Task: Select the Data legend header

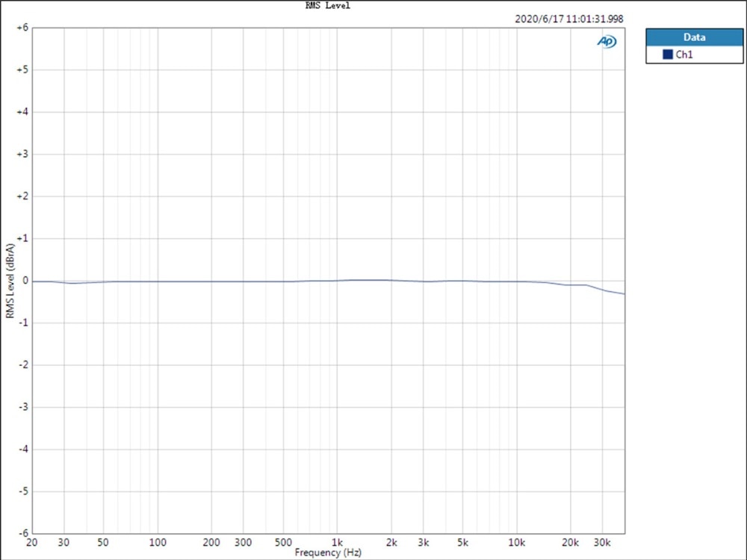Action: pyautogui.click(x=694, y=37)
